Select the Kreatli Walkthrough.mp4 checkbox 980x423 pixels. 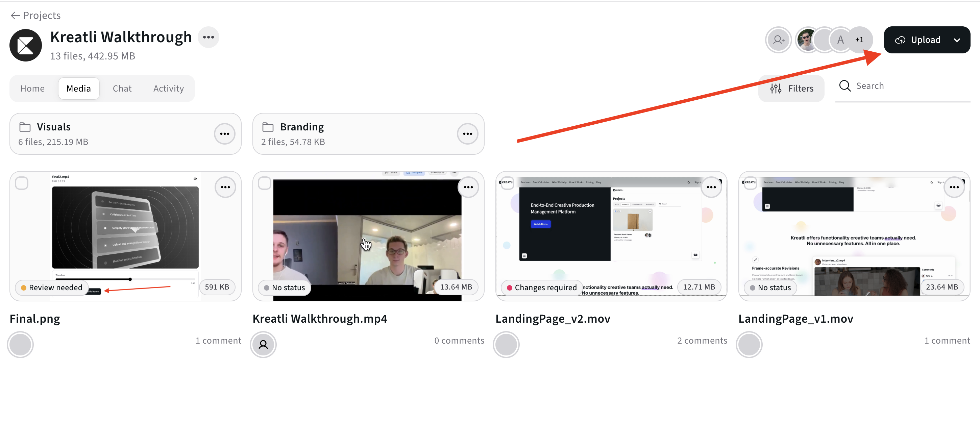pos(264,183)
